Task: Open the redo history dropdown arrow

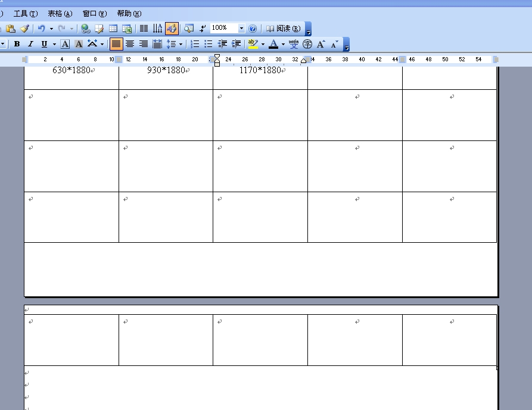Action: [x=71, y=29]
